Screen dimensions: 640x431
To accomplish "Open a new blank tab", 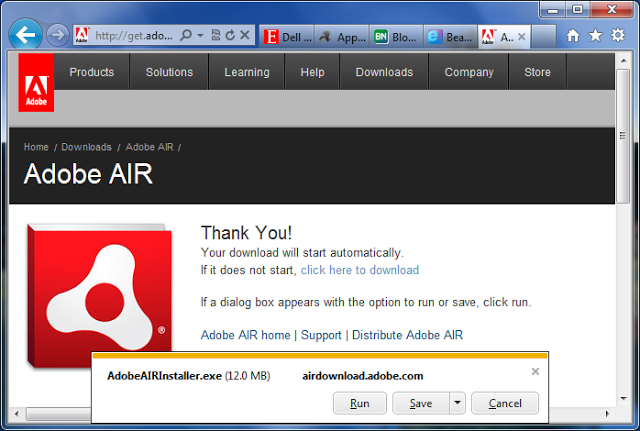I will click(544, 37).
